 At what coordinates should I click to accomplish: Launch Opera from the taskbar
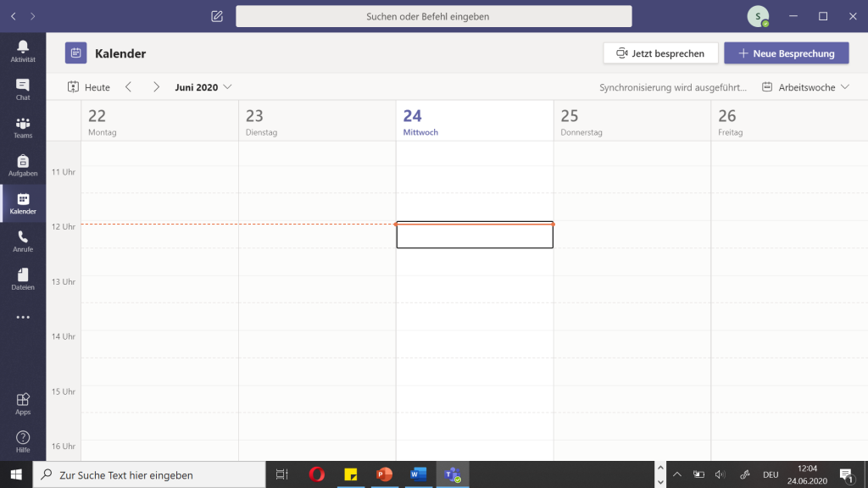pos(317,474)
